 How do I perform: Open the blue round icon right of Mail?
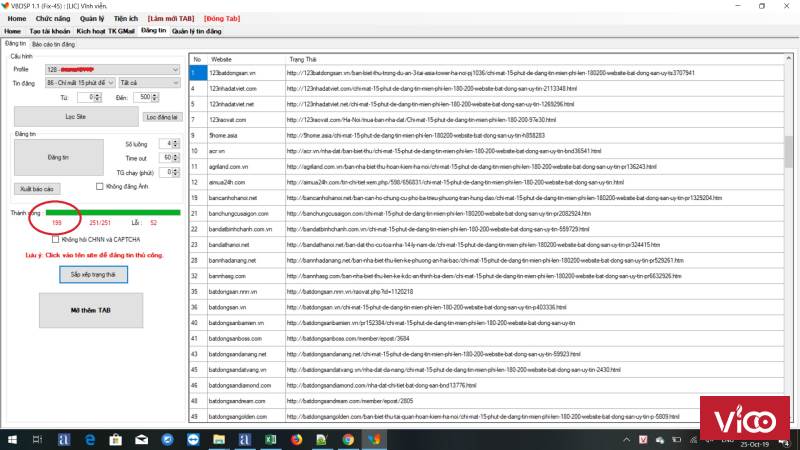pos(167,439)
